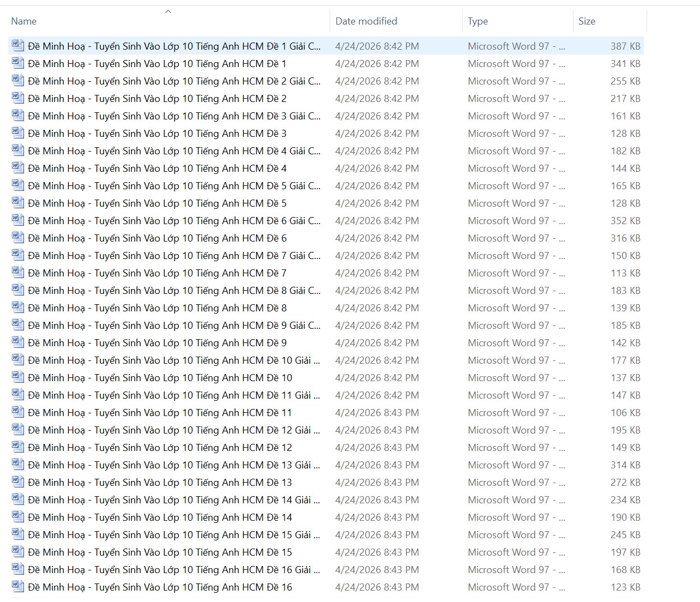The image size is (700, 602).
Task: Select Word icon of Đề 2 Giải file
Action: pos(18,81)
